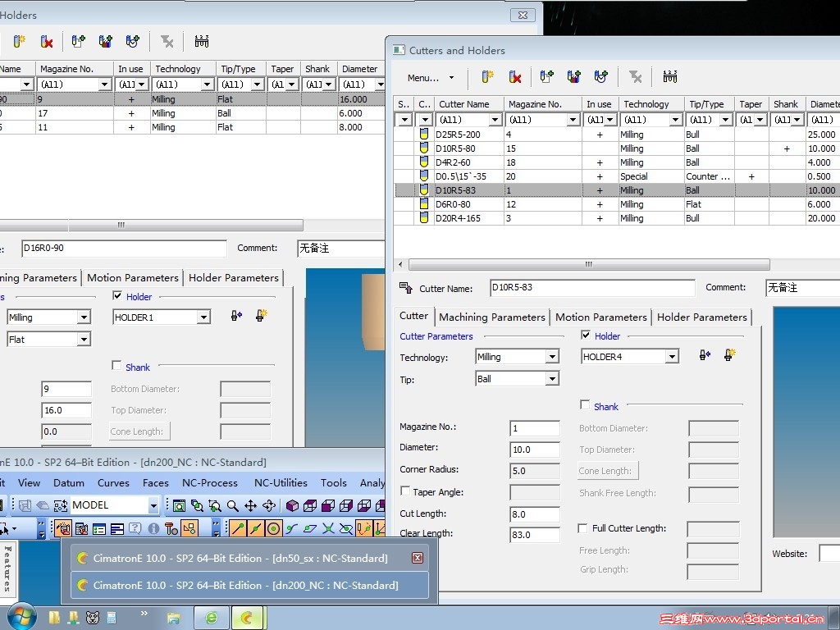Viewport: 840px width, 630px height.
Task: Open the HOLDER4 holder dropdown
Action: pyautogui.click(x=673, y=357)
